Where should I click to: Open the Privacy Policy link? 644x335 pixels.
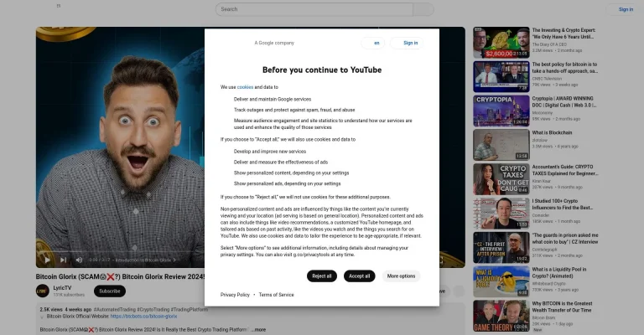(235, 295)
